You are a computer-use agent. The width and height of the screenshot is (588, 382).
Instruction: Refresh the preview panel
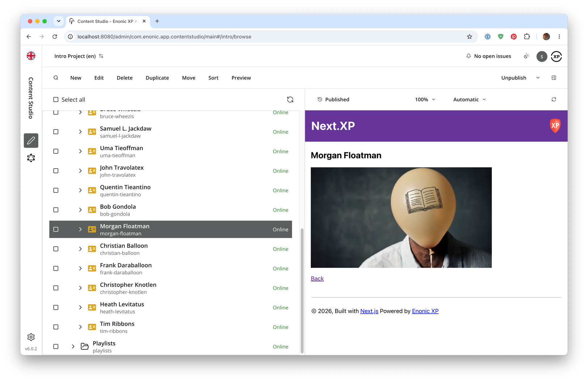tap(554, 99)
